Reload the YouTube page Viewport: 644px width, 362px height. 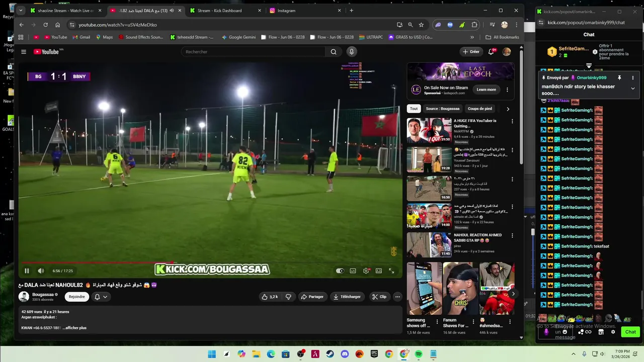tap(45, 25)
